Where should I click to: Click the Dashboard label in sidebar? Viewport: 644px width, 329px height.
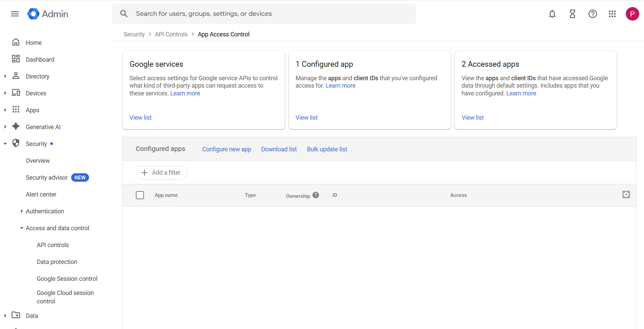point(40,60)
